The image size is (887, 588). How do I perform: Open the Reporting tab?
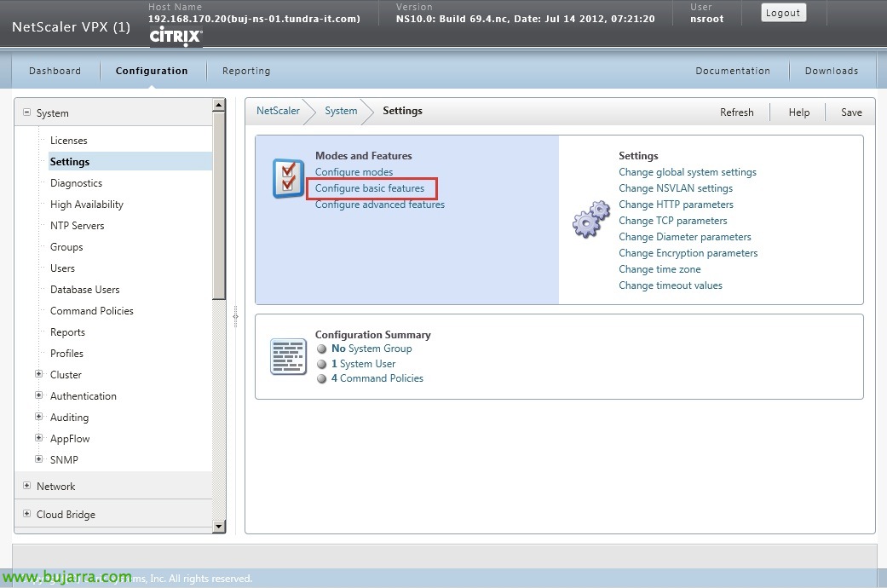[246, 71]
